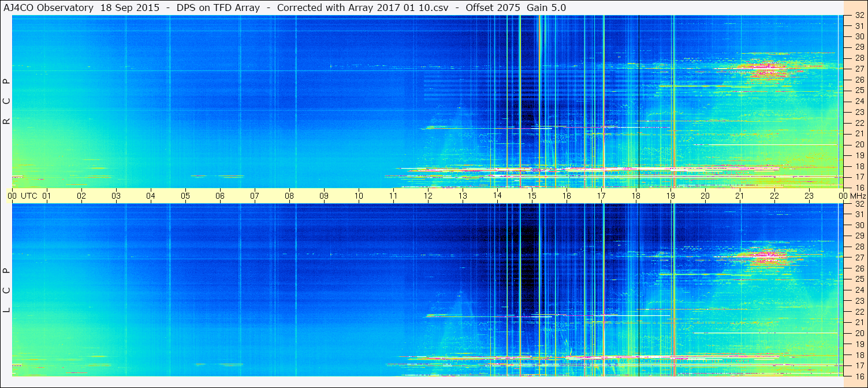Select the 06 hour mark

click(220, 196)
